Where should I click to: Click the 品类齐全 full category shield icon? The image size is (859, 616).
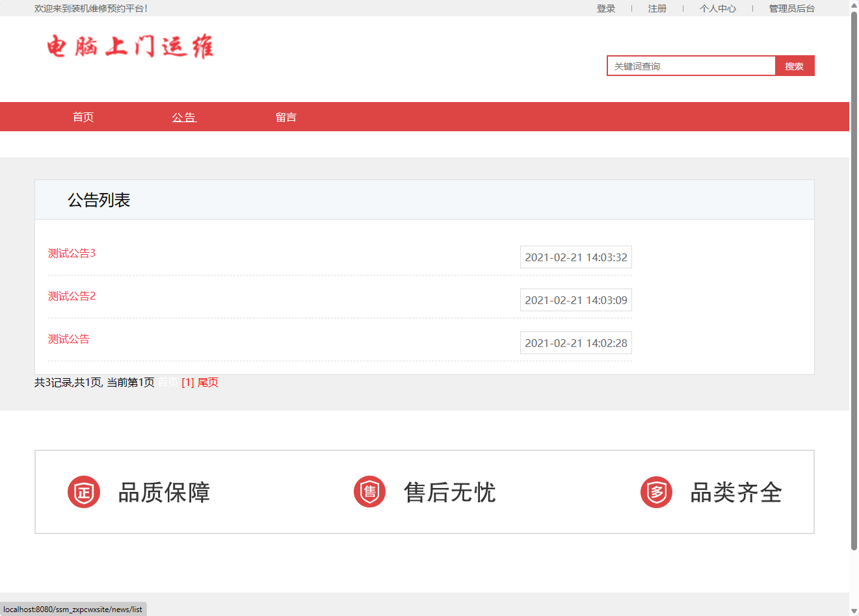point(655,492)
